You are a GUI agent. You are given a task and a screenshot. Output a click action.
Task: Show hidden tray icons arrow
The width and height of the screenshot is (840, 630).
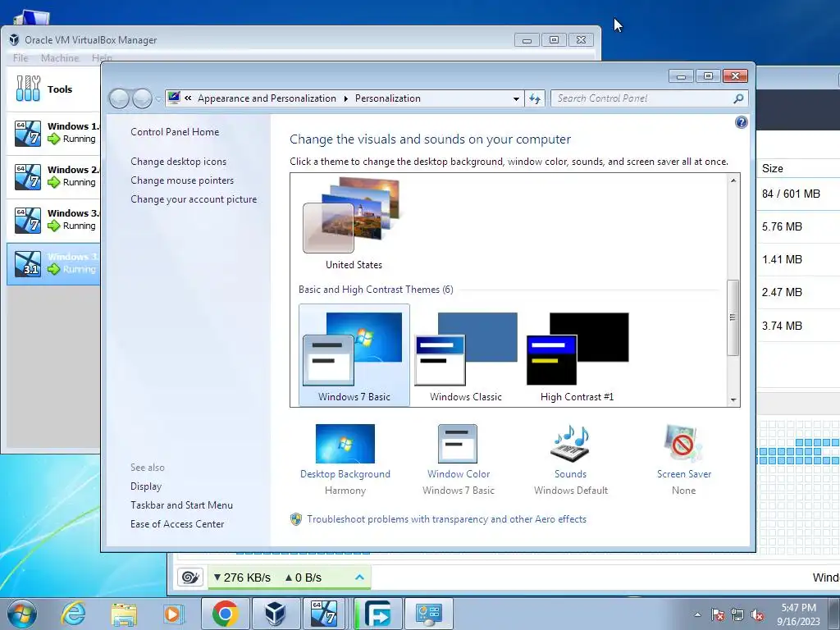pyautogui.click(x=697, y=614)
